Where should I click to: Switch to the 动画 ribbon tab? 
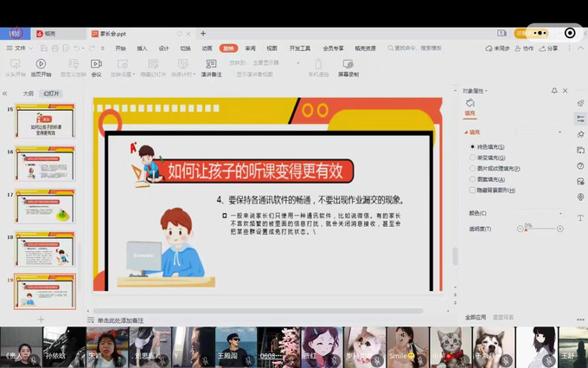click(x=207, y=48)
